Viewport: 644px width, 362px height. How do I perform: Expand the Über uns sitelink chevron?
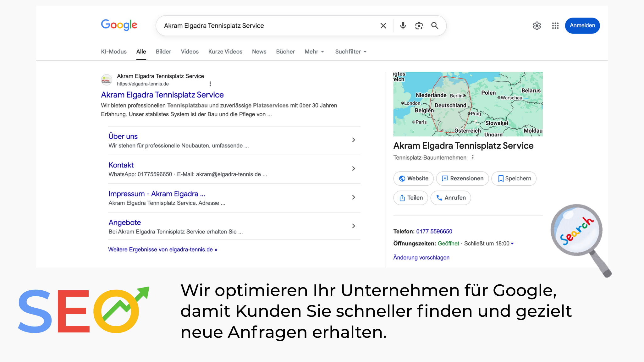[x=354, y=140]
